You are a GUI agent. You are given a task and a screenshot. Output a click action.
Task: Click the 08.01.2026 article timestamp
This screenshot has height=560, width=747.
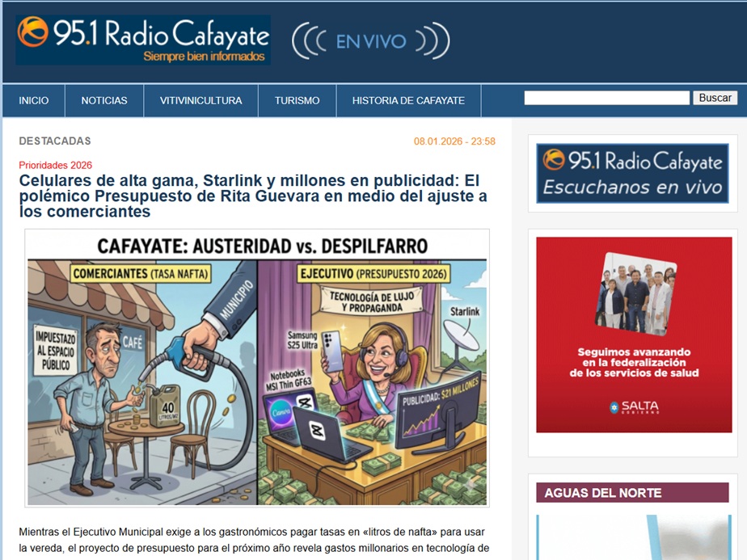pyautogui.click(x=454, y=141)
